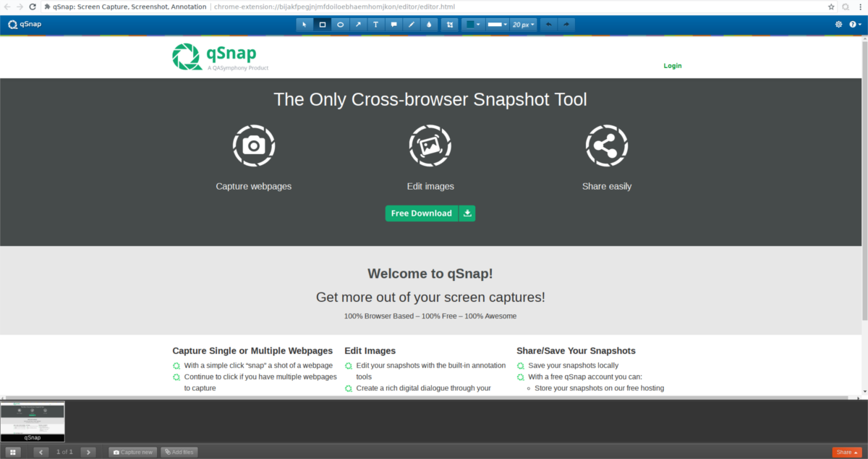Select the blur droplet tool
Viewport: 868px width, 459px height.
(x=429, y=24)
